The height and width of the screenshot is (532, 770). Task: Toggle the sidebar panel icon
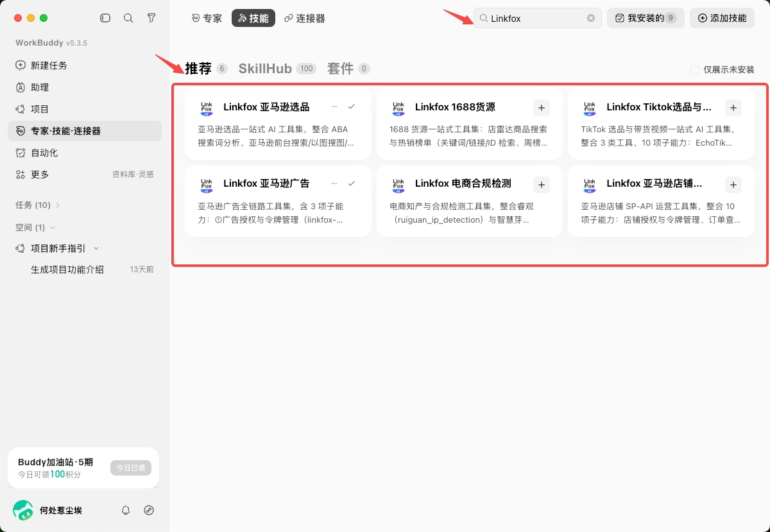(x=105, y=18)
